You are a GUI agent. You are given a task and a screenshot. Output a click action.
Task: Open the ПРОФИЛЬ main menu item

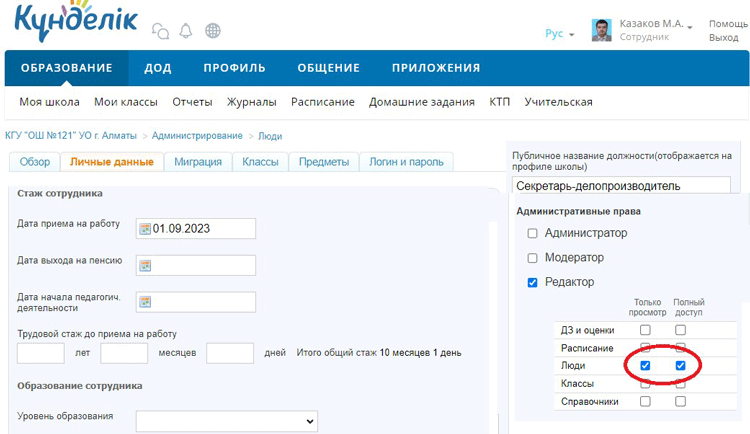click(234, 68)
